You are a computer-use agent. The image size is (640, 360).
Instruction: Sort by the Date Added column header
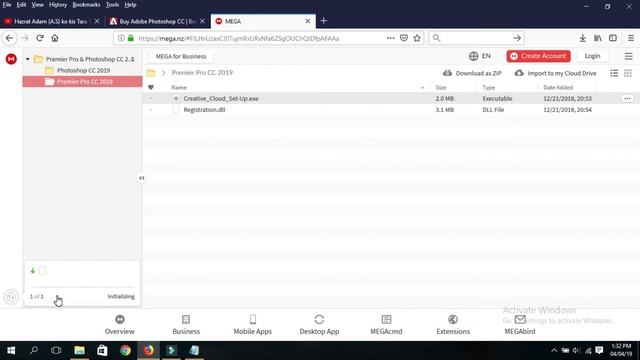558,88
